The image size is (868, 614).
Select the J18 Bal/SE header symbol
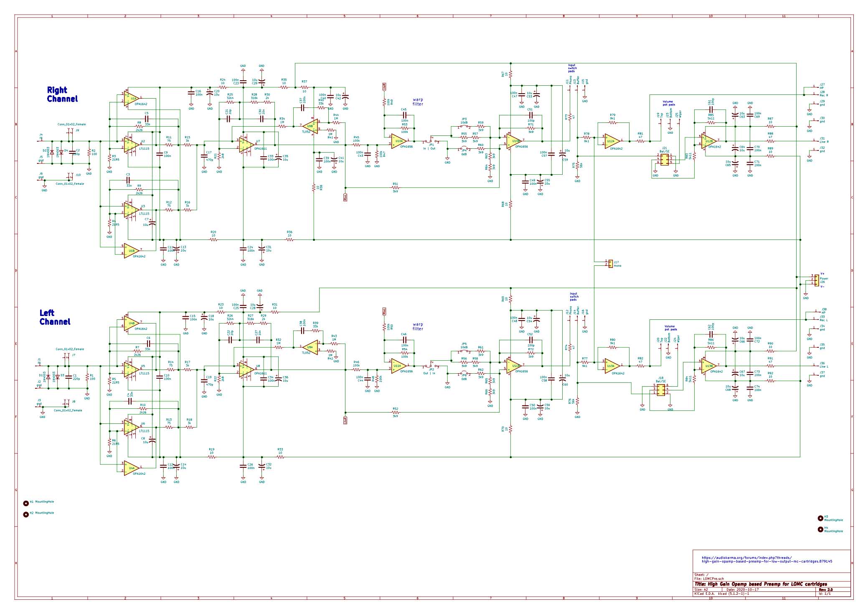click(x=661, y=390)
